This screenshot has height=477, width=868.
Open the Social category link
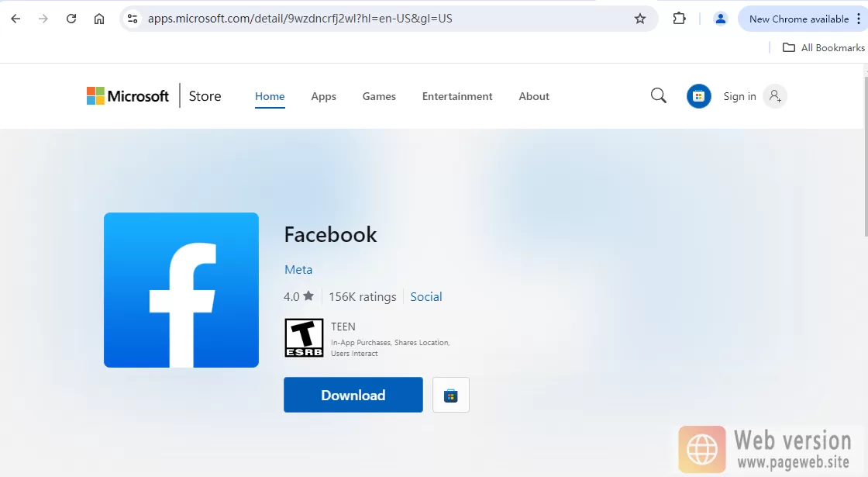(x=425, y=297)
